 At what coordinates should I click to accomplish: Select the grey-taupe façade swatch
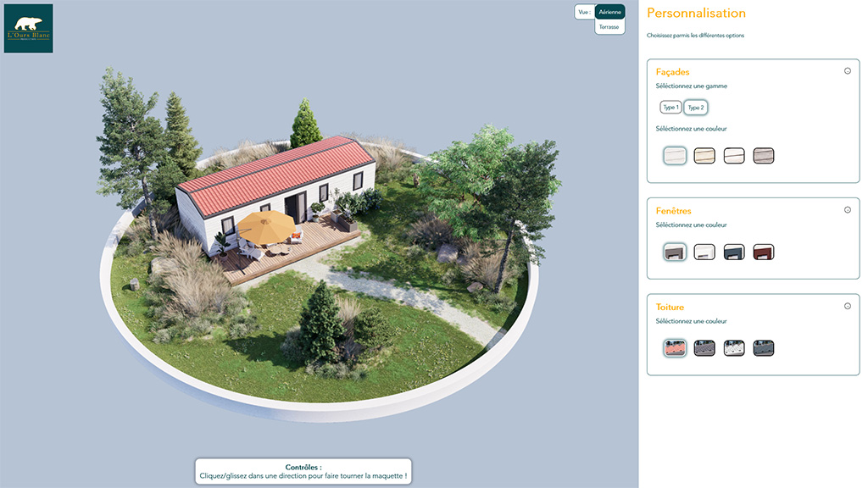point(764,156)
